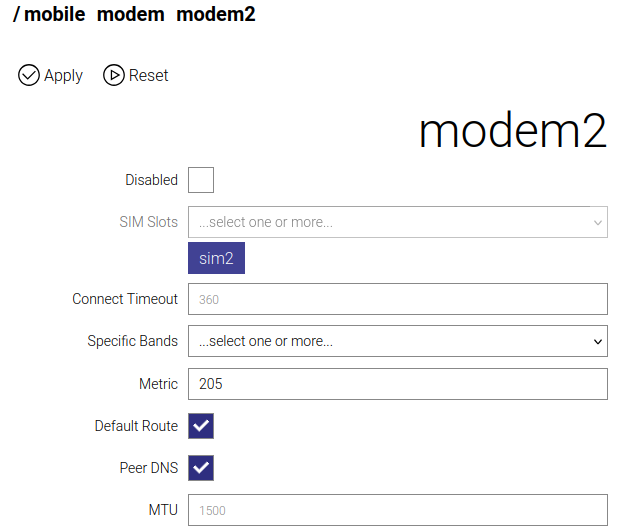Open the Specific Bands selection field

390,341
